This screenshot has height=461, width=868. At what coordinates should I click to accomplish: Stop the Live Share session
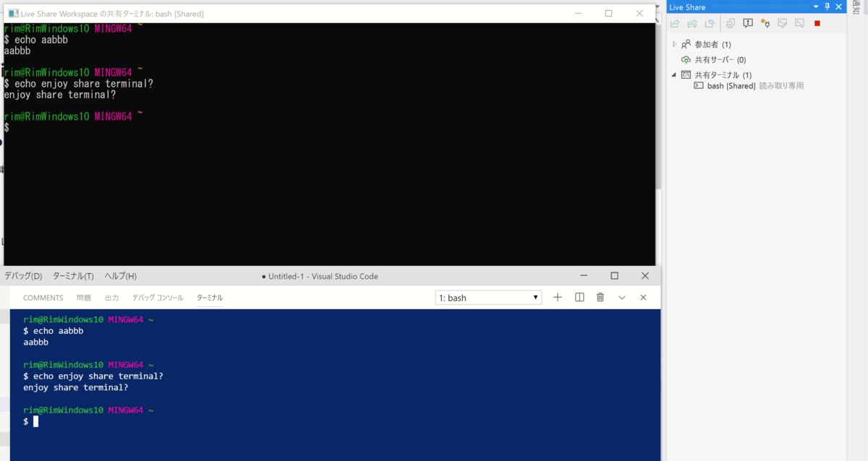819,23
